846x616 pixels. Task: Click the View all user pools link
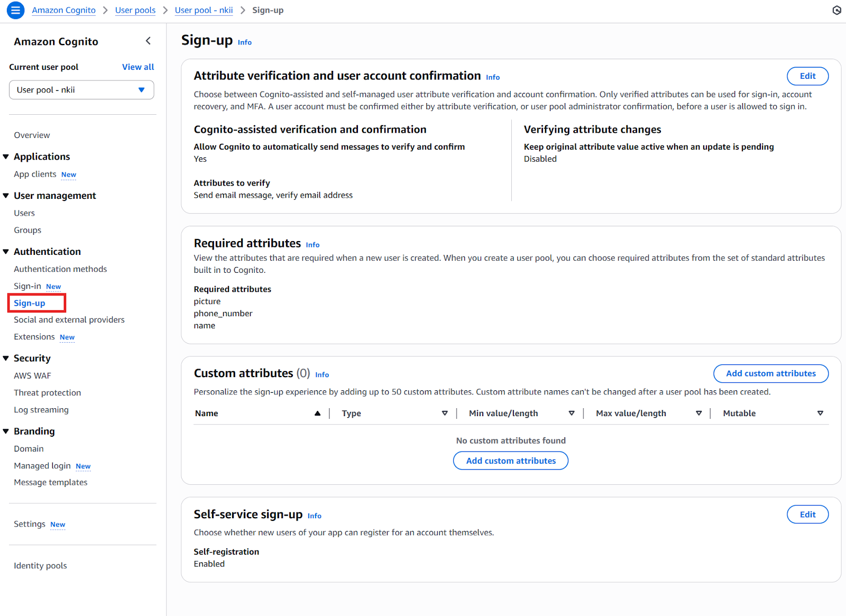pyautogui.click(x=138, y=67)
